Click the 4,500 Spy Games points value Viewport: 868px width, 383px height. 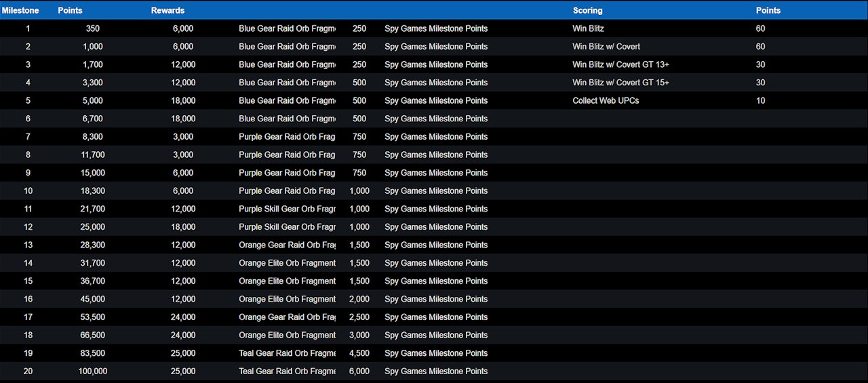pyautogui.click(x=359, y=353)
